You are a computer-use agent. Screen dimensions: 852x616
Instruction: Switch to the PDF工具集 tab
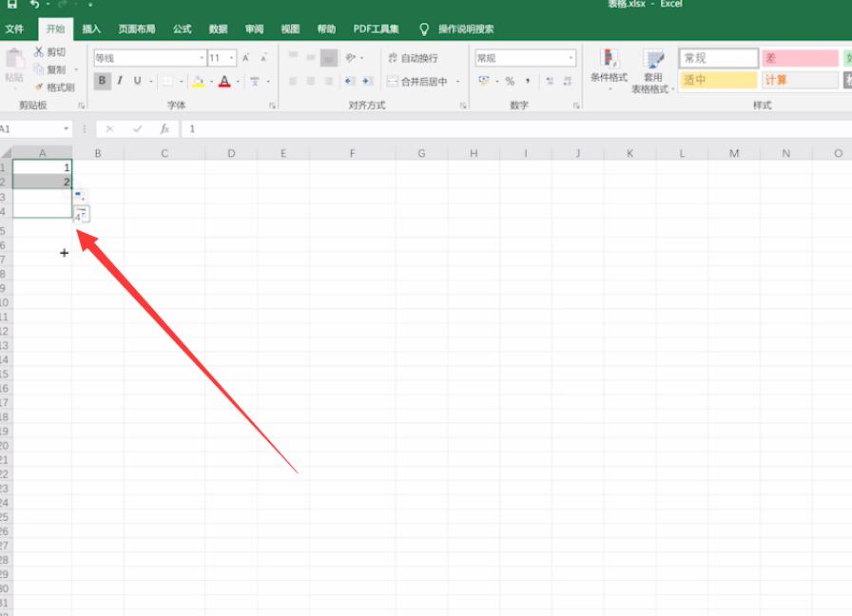click(x=376, y=29)
